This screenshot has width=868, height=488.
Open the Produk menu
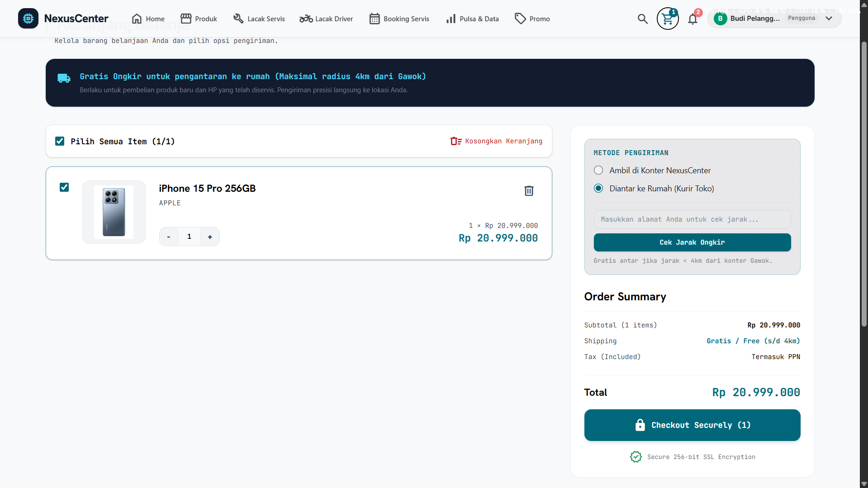click(199, 19)
